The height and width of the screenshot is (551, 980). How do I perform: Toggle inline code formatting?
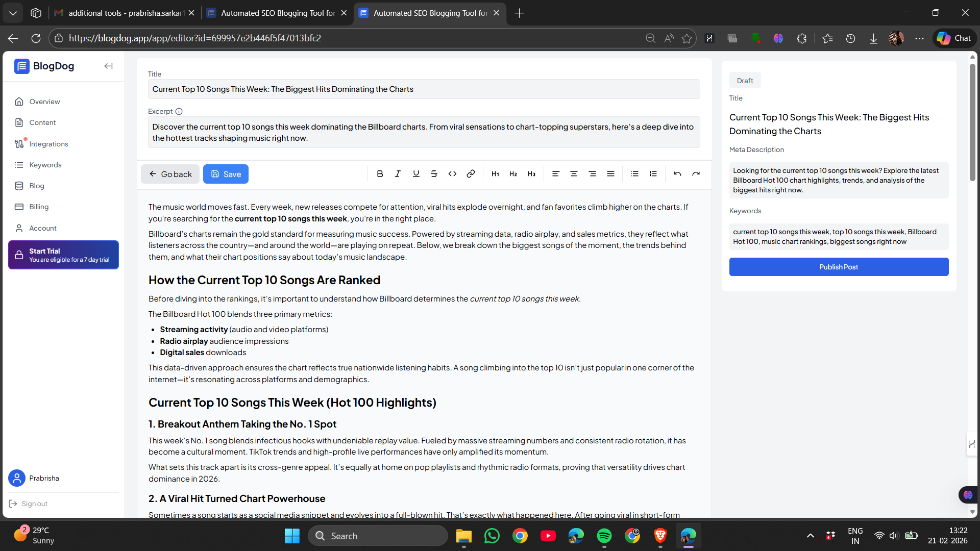[x=452, y=174]
